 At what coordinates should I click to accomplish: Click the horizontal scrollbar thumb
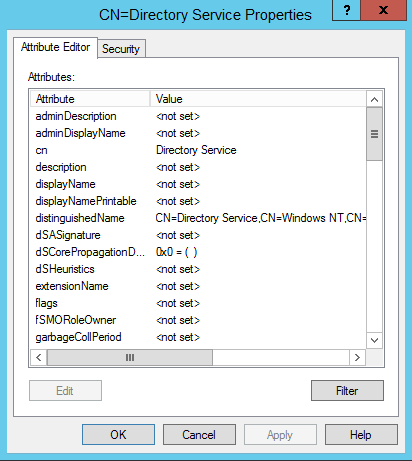130,357
